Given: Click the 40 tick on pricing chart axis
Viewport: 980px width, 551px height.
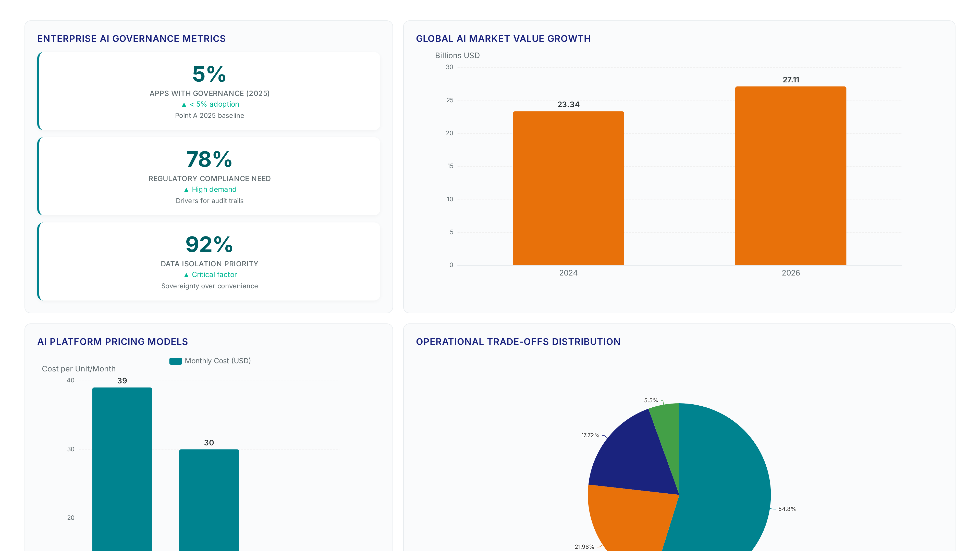Looking at the screenshot, I should [71, 381].
